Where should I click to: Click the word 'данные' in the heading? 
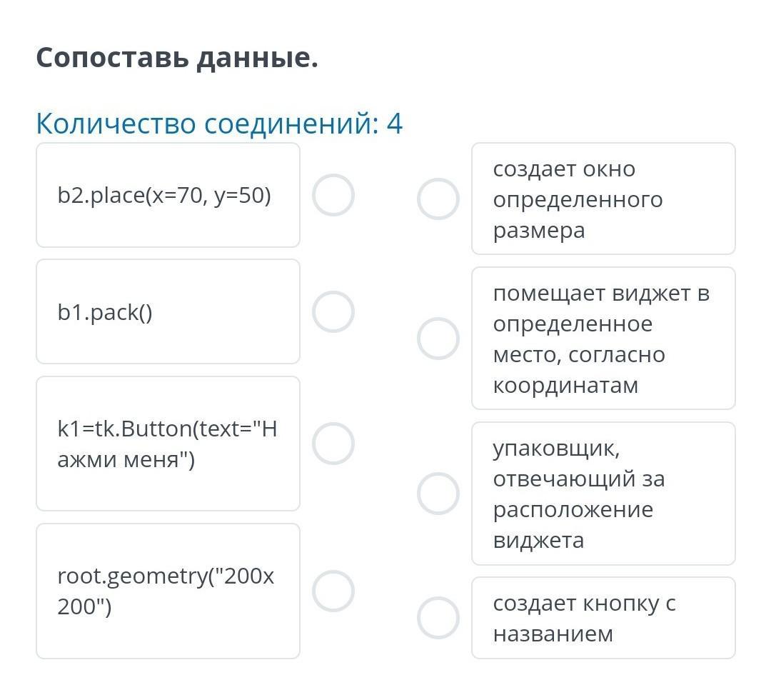256,58
